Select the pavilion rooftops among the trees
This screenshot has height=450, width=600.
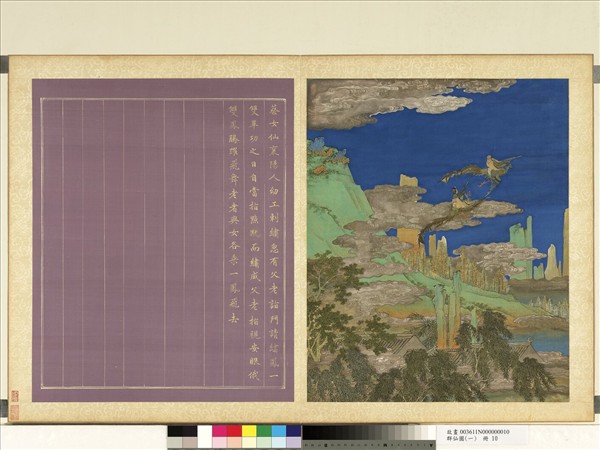(x=410, y=345)
